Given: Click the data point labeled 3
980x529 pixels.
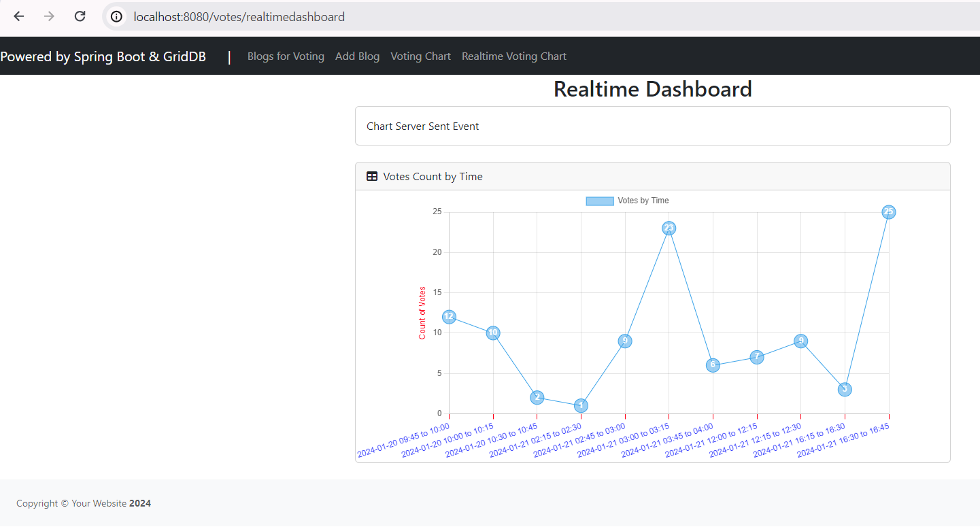Looking at the screenshot, I should pyautogui.click(x=845, y=389).
